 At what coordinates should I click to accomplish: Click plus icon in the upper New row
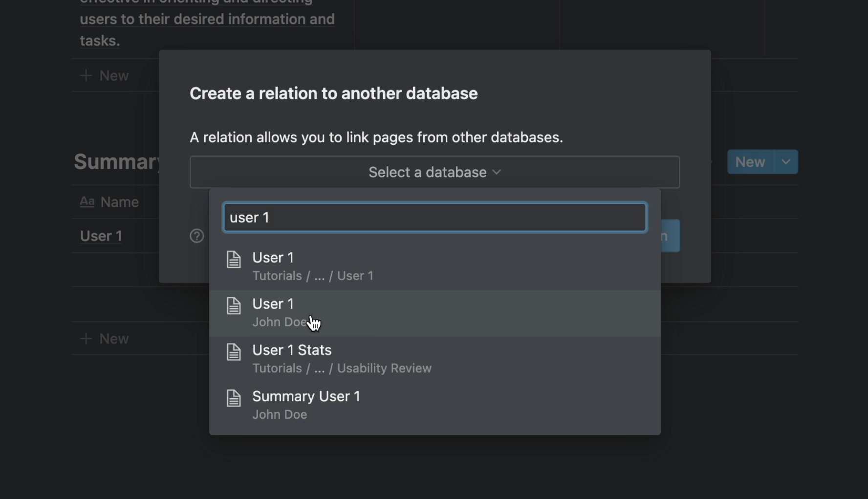(x=86, y=76)
